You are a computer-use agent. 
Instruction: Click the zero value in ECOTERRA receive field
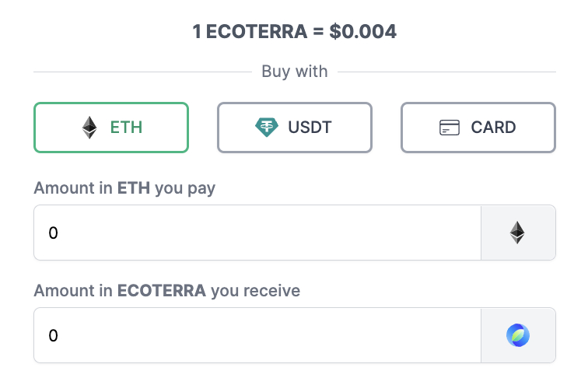(x=53, y=336)
